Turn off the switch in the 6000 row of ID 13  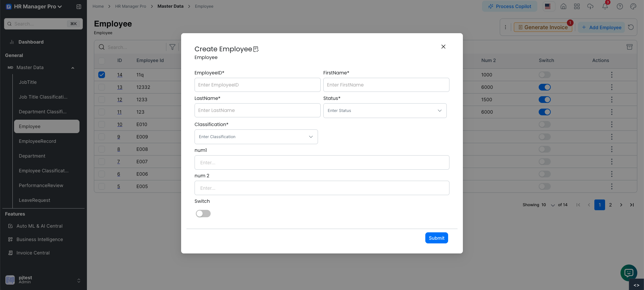click(545, 87)
